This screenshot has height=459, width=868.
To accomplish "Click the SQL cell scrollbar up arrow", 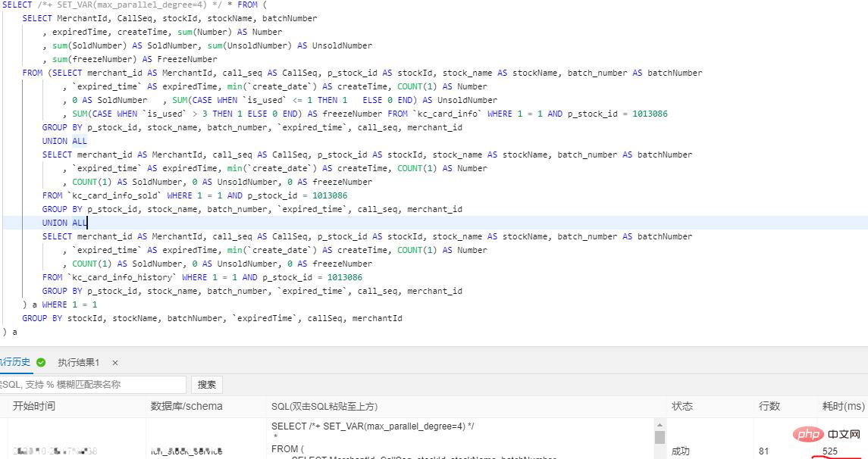I will tap(660, 425).
